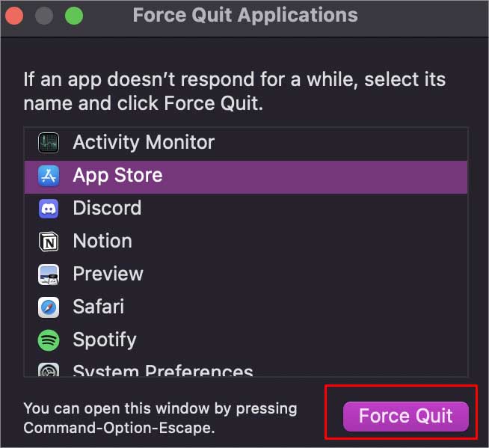Select Activity Monitor in the list
489x448 pixels.
[x=246, y=143]
